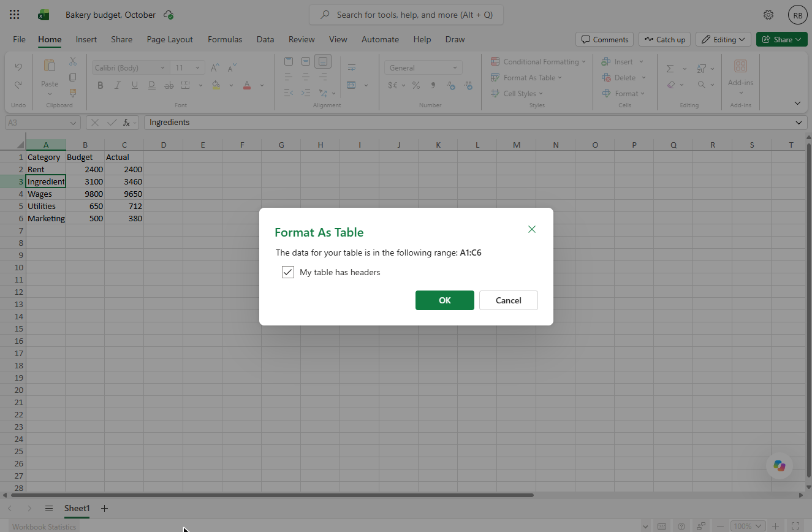
Task: Click the Undo icon in the ribbon
Action: [x=18, y=67]
